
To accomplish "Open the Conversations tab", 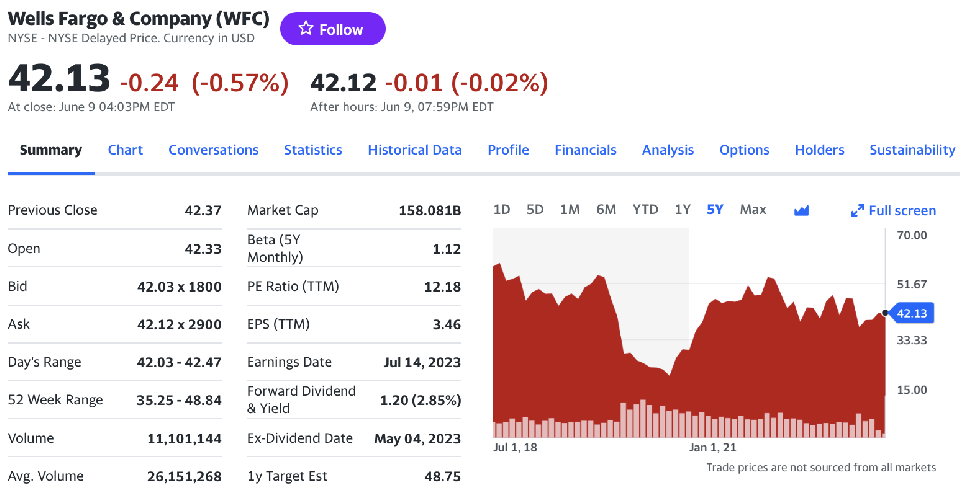I will [x=213, y=150].
